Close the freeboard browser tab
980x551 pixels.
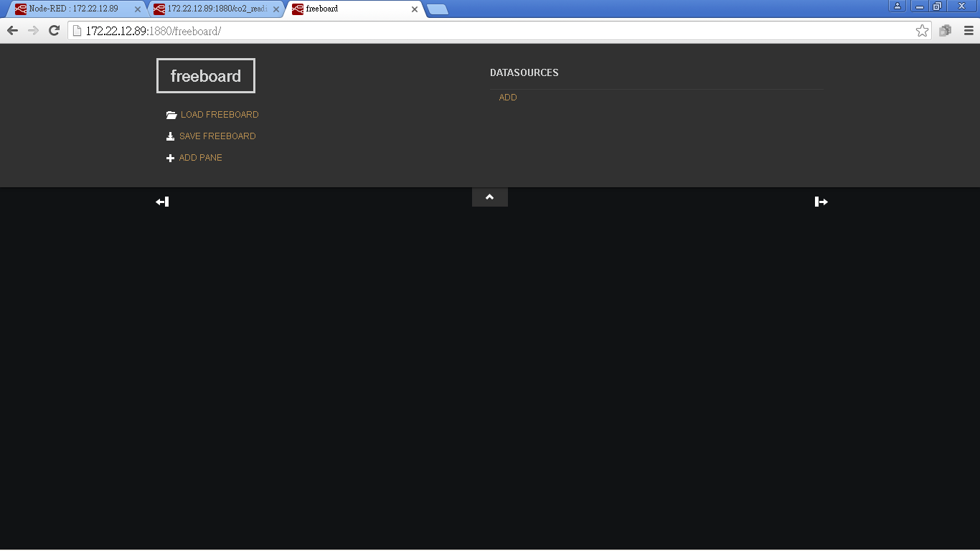[414, 9]
